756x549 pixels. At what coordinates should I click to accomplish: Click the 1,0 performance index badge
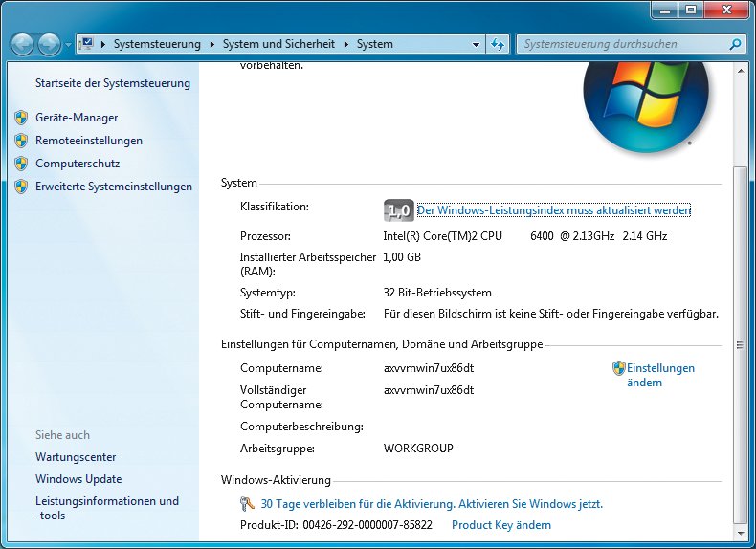pyautogui.click(x=399, y=210)
